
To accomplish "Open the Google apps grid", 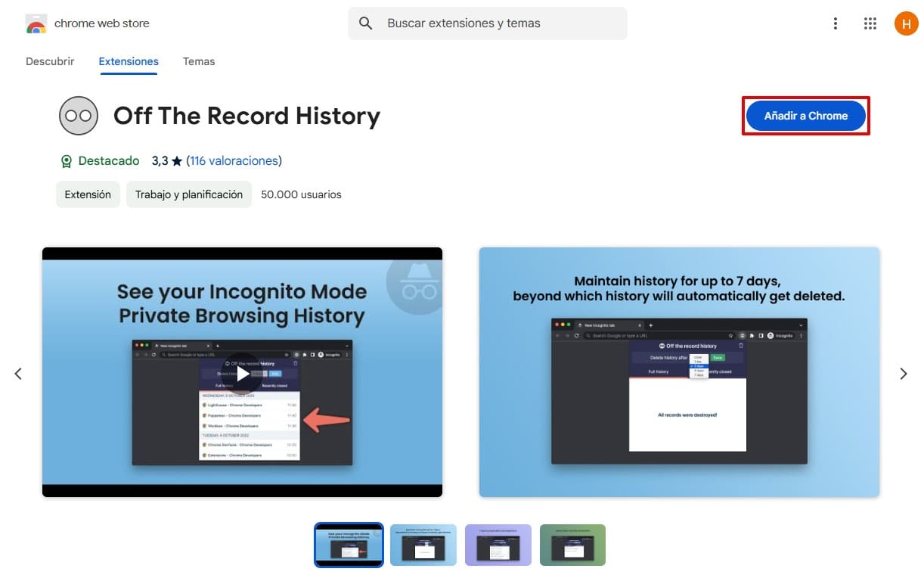I will pos(870,23).
